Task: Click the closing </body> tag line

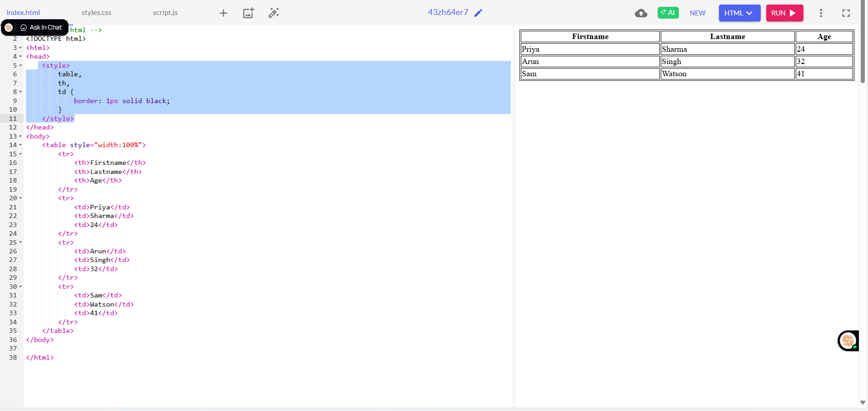Action: point(40,340)
